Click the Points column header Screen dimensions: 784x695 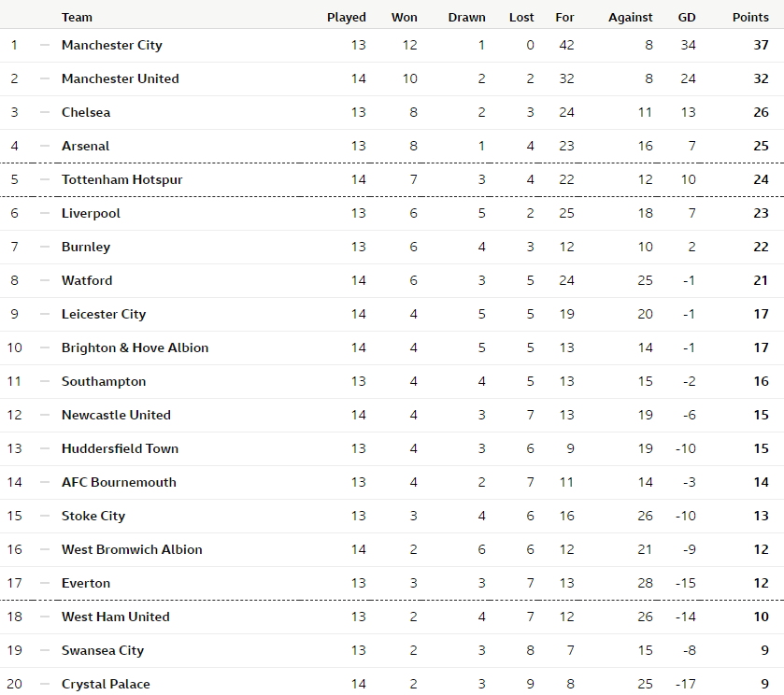pos(750,17)
